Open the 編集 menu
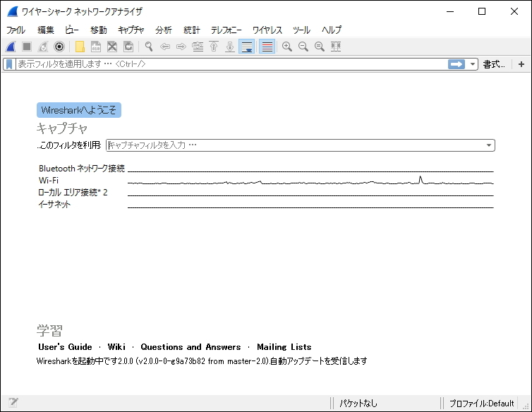Screen dimensions: 532x412 (x=46, y=30)
